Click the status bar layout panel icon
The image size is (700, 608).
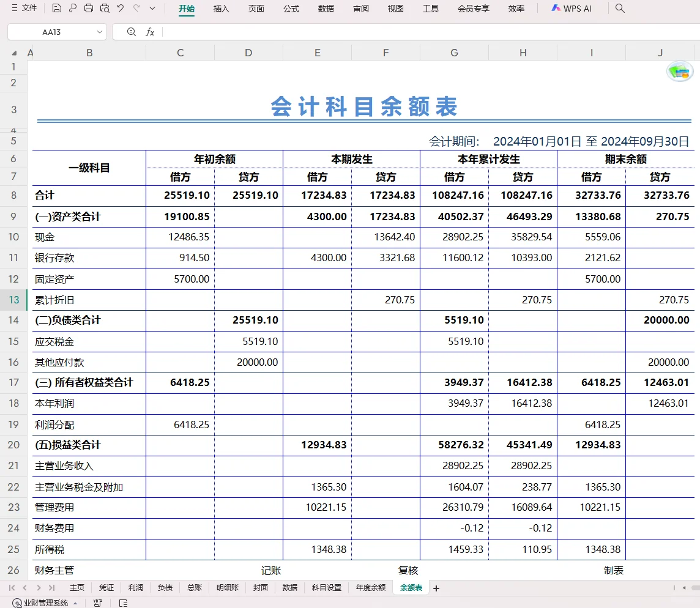[124, 603]
